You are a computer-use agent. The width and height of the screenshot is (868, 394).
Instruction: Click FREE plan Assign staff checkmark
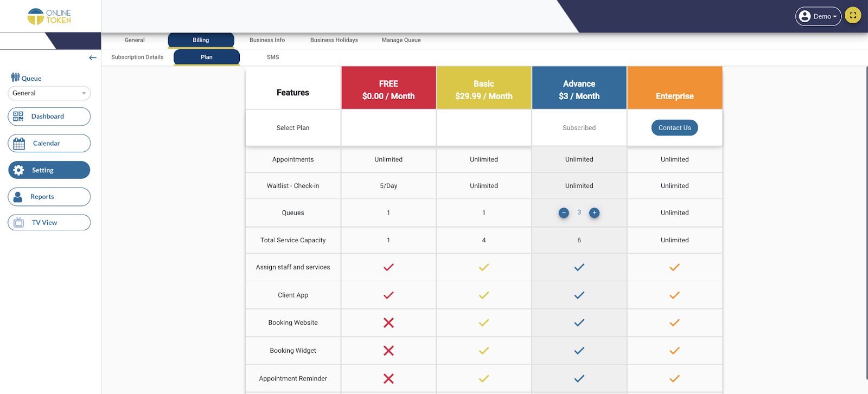[x=388, y=267]
